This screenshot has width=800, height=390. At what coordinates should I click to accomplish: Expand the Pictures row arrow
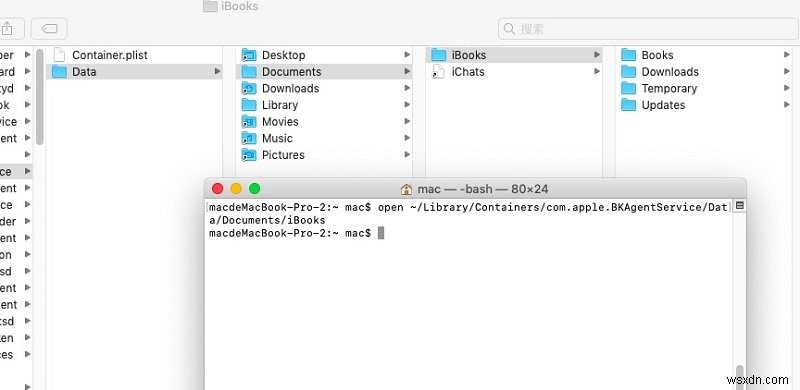(407, 155)
